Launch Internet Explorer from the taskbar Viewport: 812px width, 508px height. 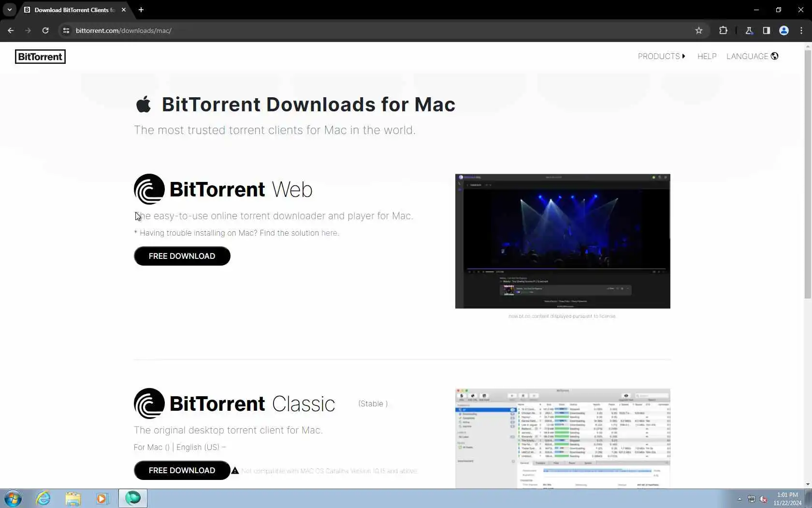43,498
